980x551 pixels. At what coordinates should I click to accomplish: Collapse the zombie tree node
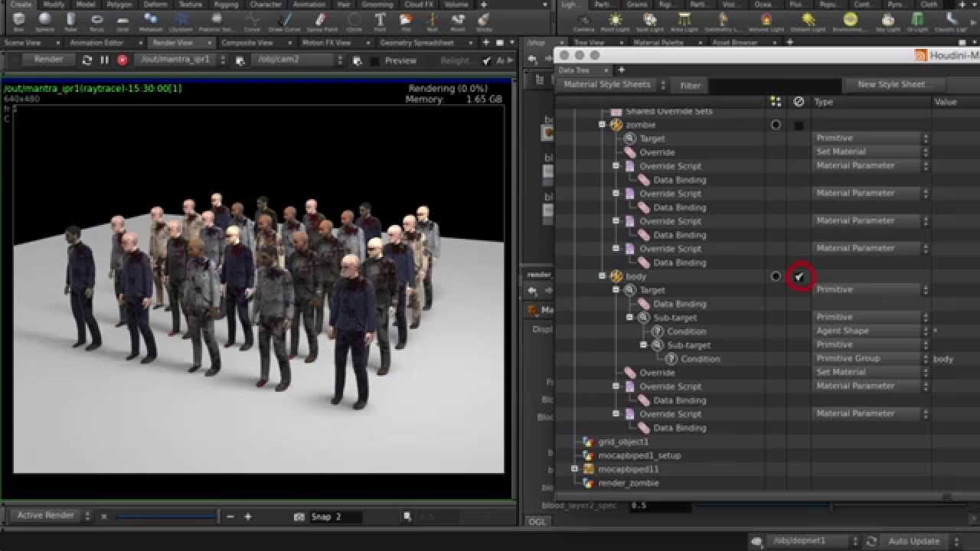(603, 125)
